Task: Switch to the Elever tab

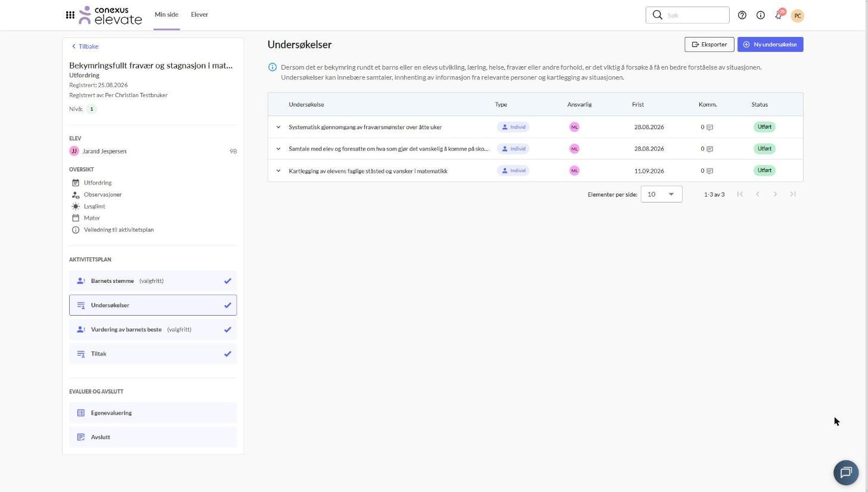Action: click(x=199, y=15)
